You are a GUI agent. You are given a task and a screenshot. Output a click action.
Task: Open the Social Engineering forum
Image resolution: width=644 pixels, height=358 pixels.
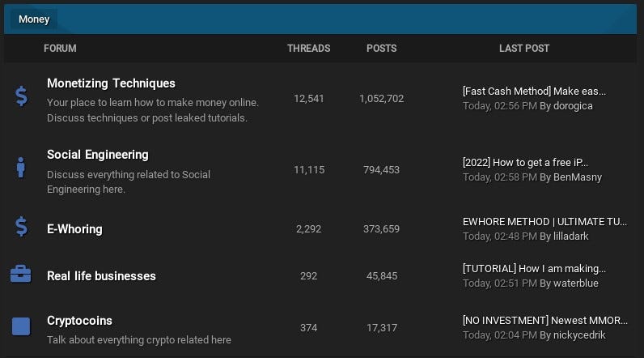pos(98,155)
